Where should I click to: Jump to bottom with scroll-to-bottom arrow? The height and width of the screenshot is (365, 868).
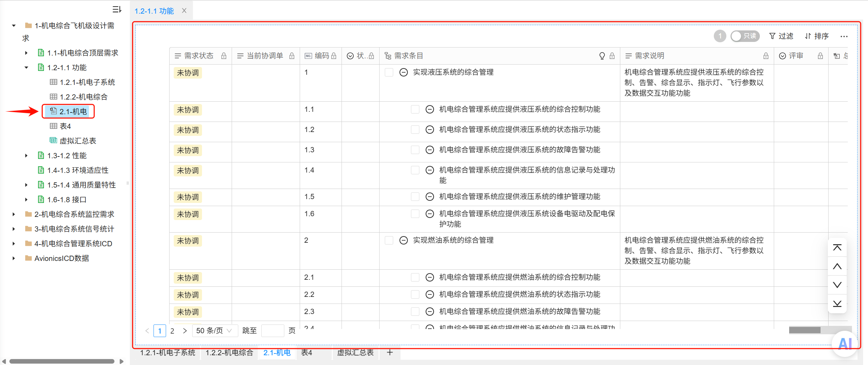(x=837, y=304)
